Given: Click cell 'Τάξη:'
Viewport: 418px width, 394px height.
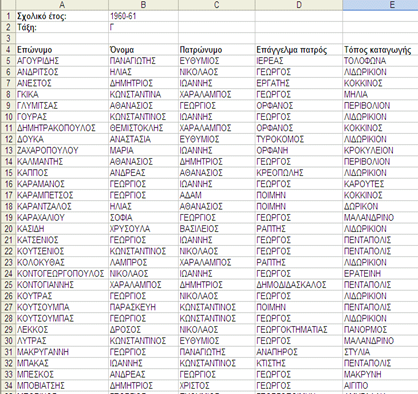Looking at the screenshot, I should pos(62,27).
